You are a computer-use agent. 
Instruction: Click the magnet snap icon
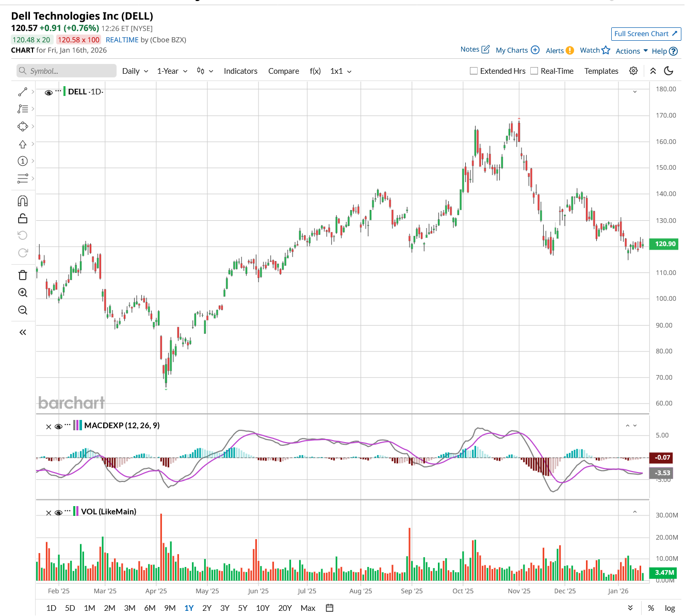(23, 201)
